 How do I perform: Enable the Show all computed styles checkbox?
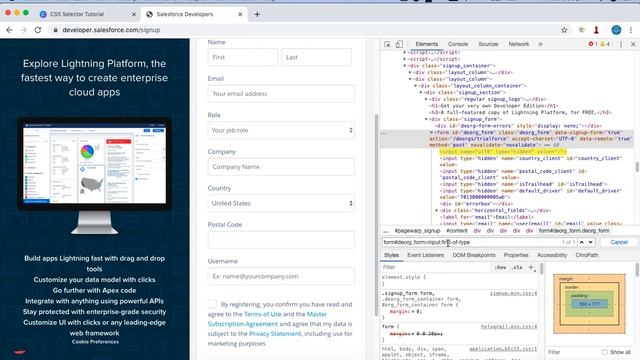click(x=604, y=352)
